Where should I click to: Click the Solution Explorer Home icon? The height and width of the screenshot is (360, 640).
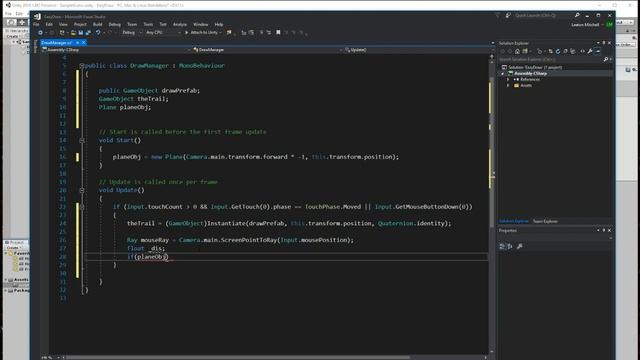tap(517, 51)
